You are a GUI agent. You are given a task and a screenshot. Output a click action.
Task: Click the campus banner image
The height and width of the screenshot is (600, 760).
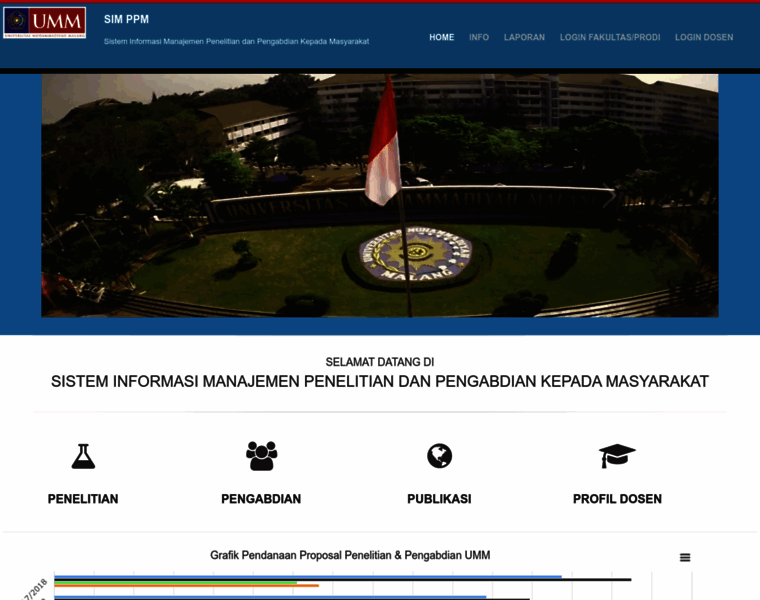[379, 195]
